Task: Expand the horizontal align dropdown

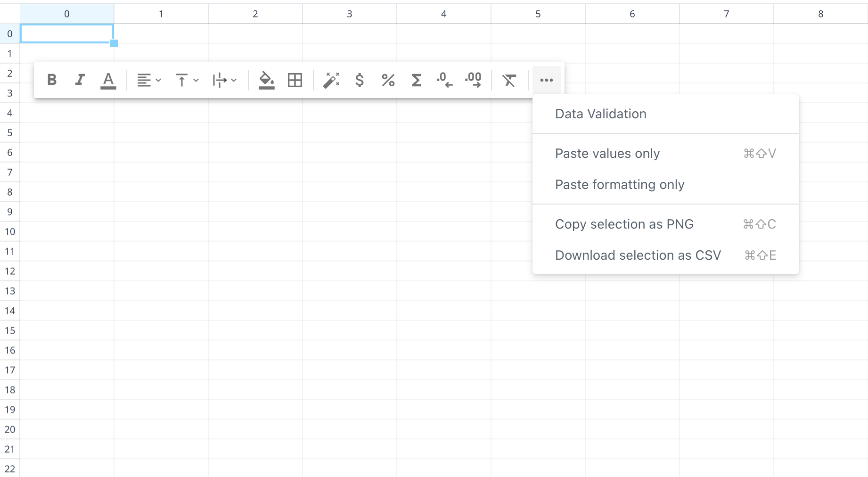Action: [x=149, y=80]
